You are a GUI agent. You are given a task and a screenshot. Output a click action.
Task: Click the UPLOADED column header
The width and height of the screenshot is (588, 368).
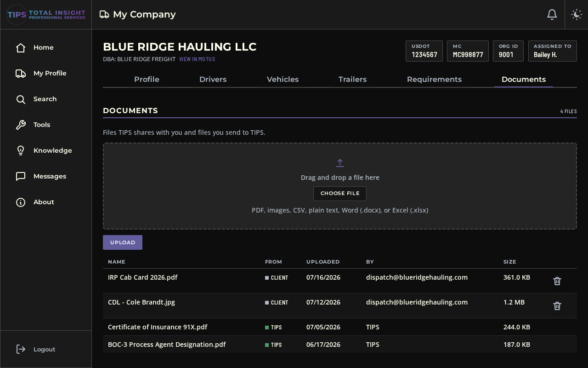coord(323,262)
